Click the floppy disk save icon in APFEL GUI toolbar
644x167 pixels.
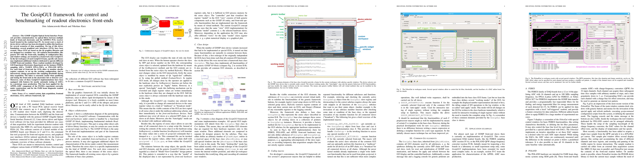286,35
